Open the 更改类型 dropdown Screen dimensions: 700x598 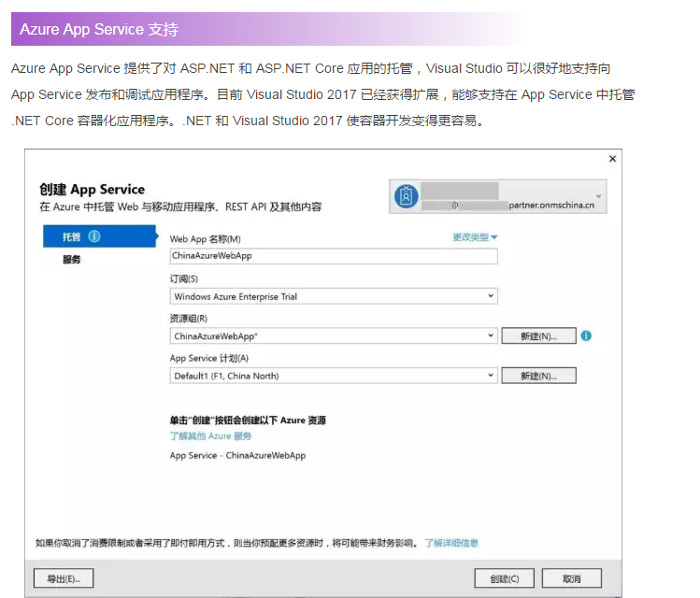point(475,237)
